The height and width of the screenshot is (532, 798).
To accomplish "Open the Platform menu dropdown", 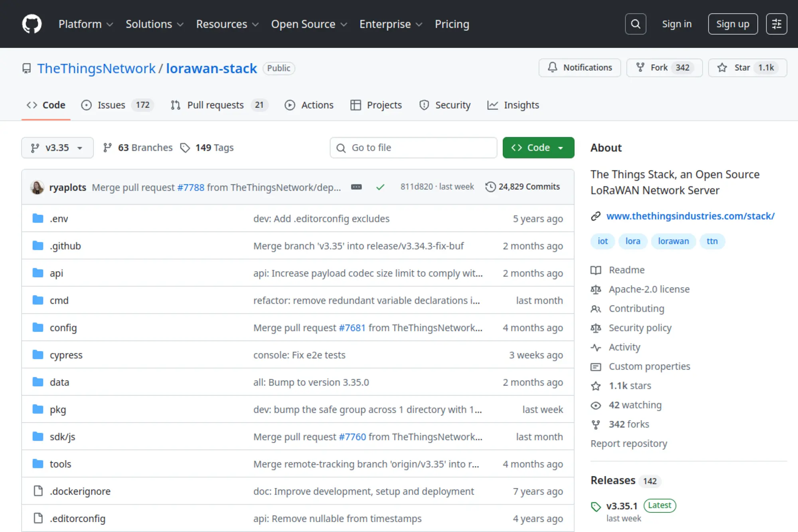I will (85, 24).
